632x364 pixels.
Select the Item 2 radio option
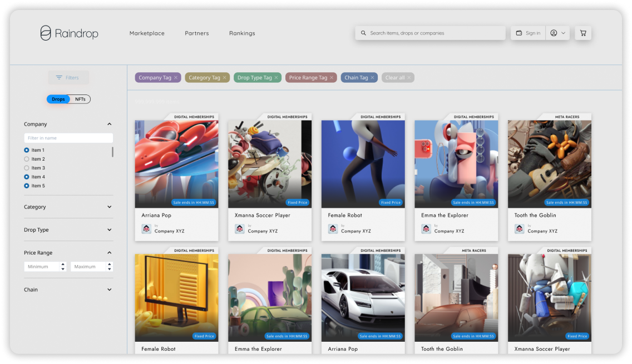pos(27,159)
